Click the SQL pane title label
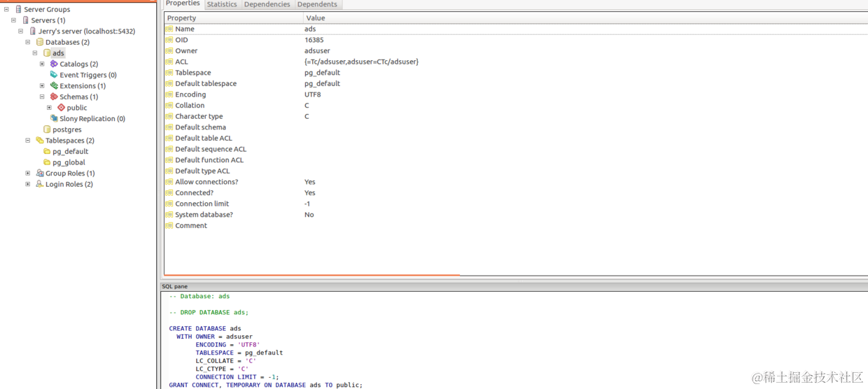The image size is (868, 389). point(175,287)
